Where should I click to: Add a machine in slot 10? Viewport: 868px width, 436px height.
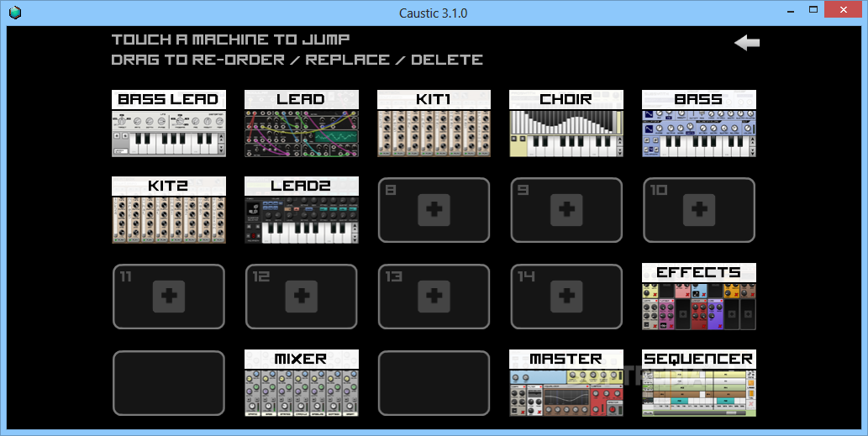(699, 210)
